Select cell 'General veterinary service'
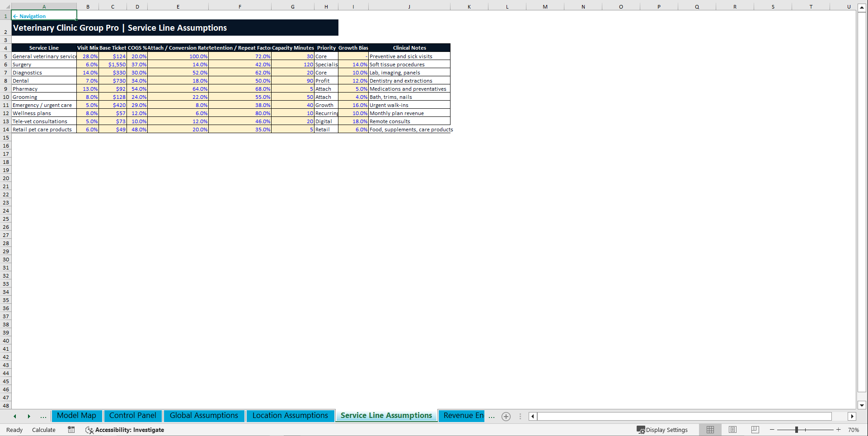868x436 pixels. click(x=44, y=56)
